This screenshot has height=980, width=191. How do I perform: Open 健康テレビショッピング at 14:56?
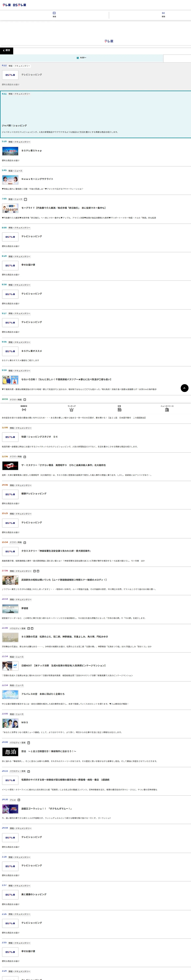point(34,493)
